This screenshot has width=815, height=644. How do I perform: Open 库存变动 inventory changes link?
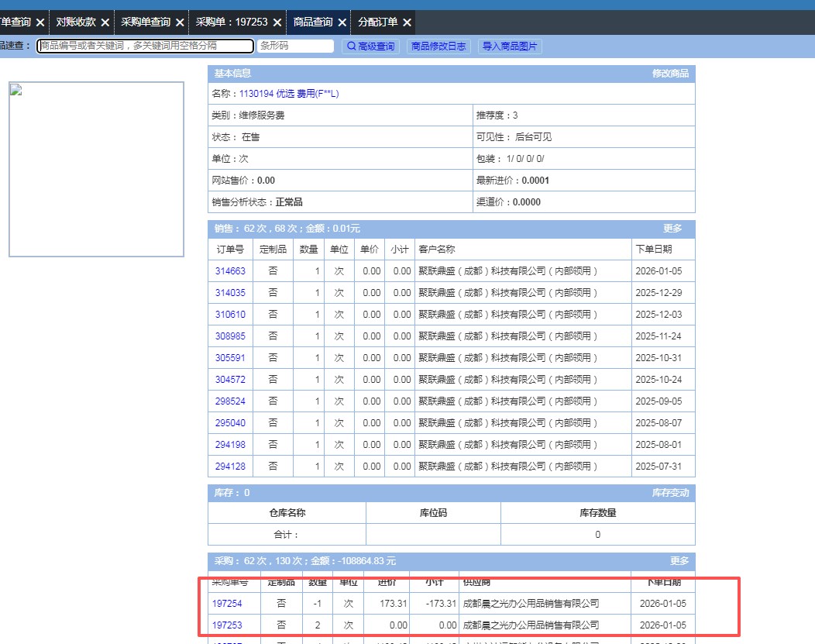[x=670, y=493]
